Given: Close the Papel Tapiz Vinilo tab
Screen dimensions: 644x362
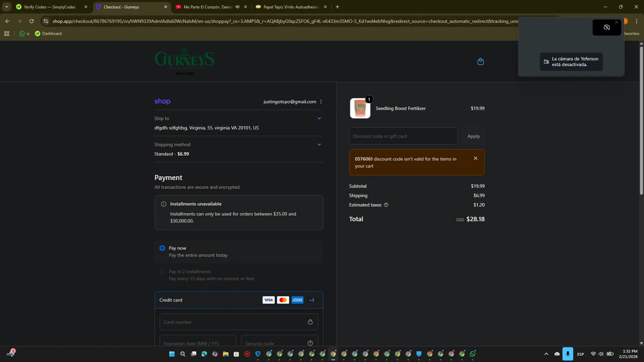Looking at the screenshot, I should click(325, 7).
